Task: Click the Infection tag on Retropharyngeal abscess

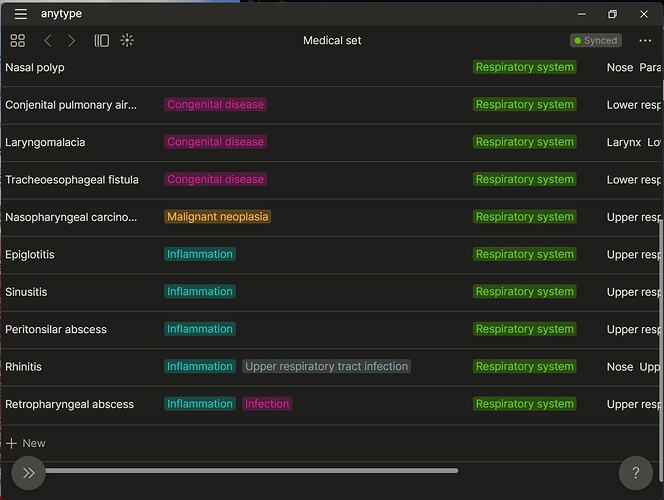Action: pyautogui.click(x=267, y=404)
